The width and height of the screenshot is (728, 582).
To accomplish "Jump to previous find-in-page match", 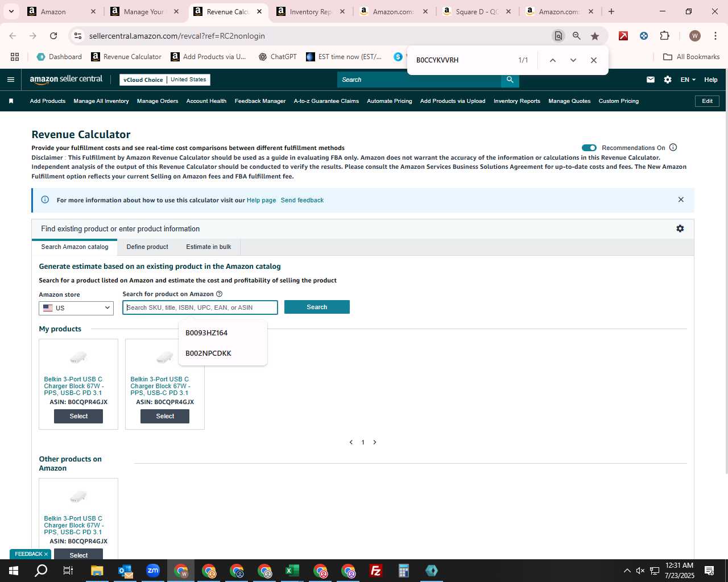I will 552,60.
